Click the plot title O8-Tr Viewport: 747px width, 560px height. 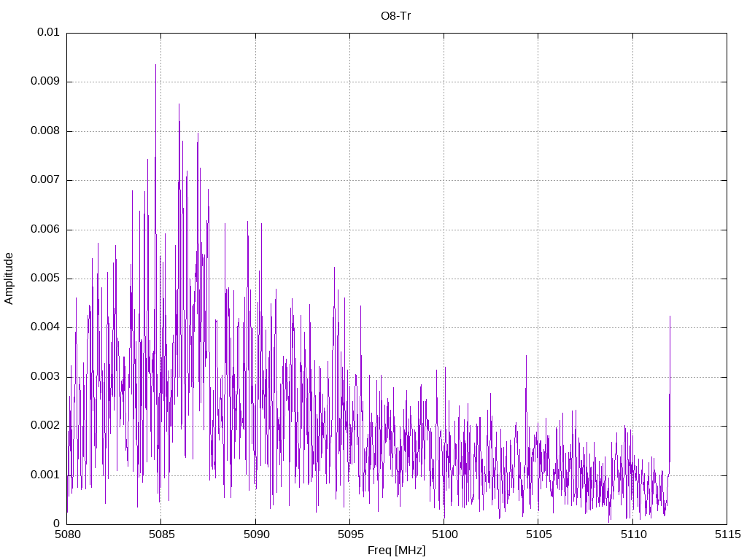(x=396, y=16)
